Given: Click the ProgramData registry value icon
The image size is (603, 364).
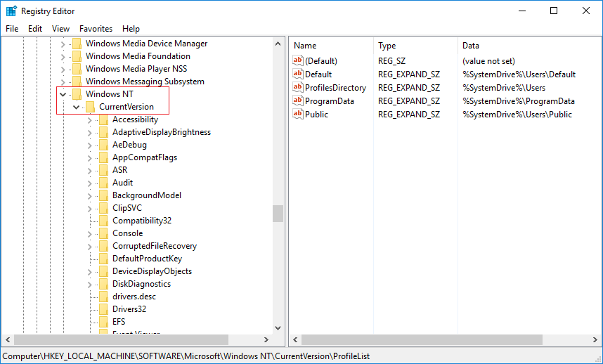Looking at the screenshot, I should pyautogui.click(x=298, y=101).
